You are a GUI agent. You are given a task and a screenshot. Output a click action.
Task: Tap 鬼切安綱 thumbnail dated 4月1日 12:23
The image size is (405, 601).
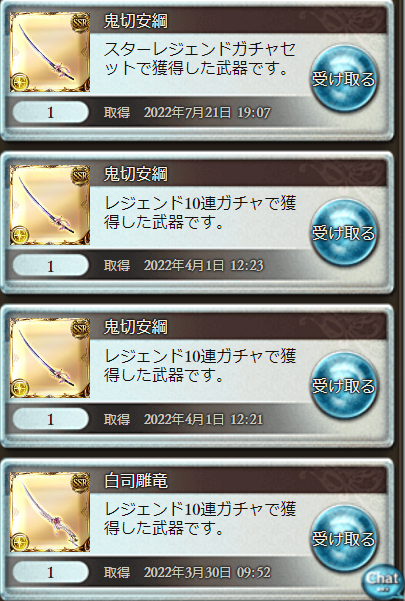[x=50, y=205]
